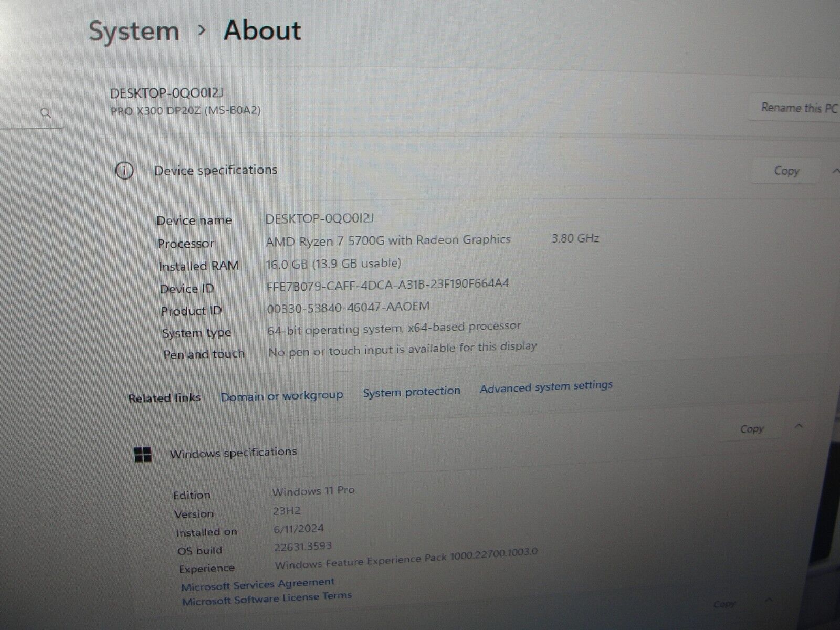The width and height of the screenshot is (840, 630).
Task: Click the System type row label
Action: point(196,333)
